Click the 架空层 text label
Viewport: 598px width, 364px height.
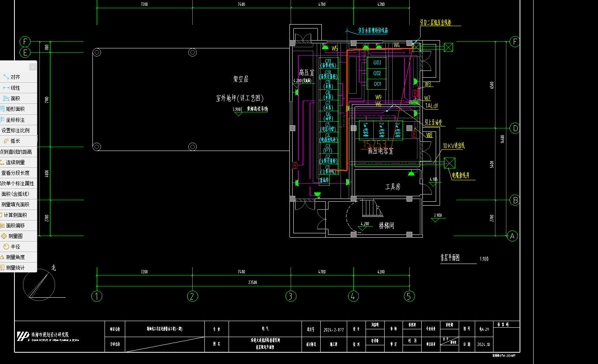(x=241, y=79)
